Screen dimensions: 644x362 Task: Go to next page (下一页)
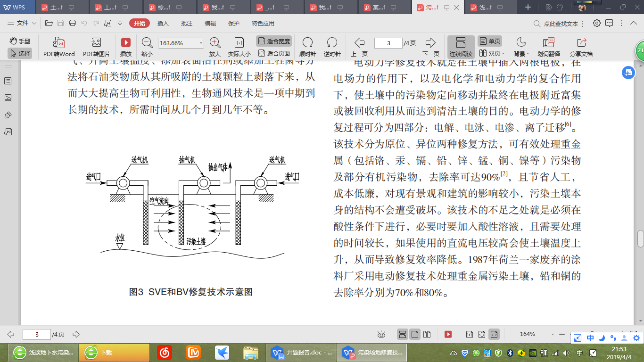coord(430,47)
